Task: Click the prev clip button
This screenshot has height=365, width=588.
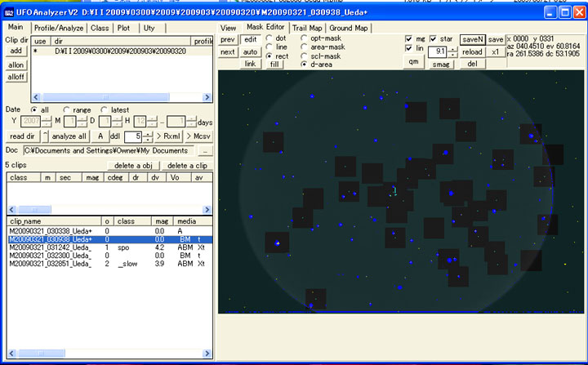Action: click(228, 39)
